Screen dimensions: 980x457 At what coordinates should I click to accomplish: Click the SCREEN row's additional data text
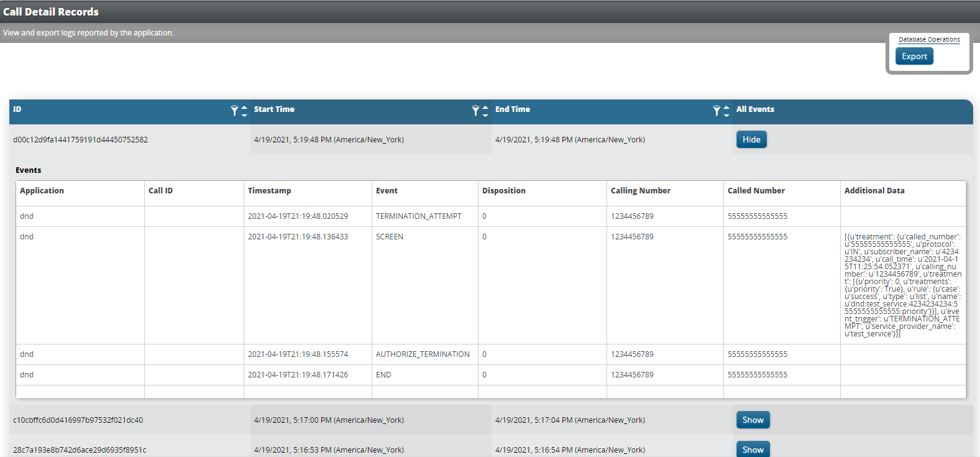click(x=903, y=285)
